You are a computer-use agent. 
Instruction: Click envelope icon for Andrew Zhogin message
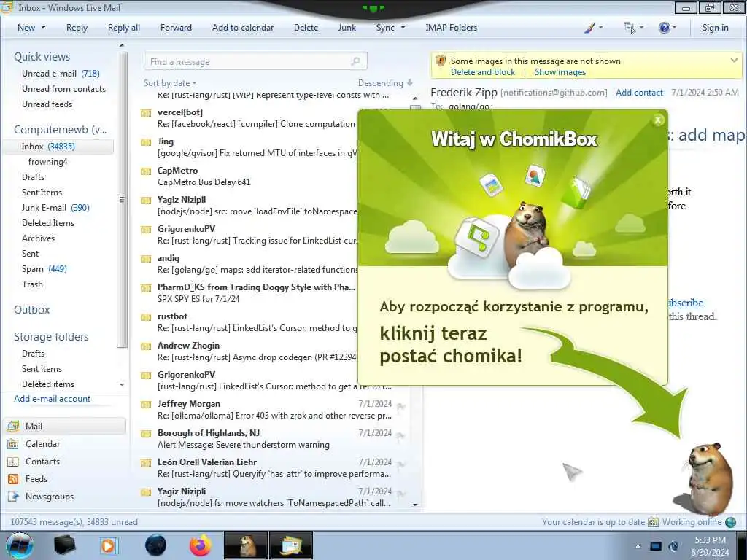(x=146, y=346)
